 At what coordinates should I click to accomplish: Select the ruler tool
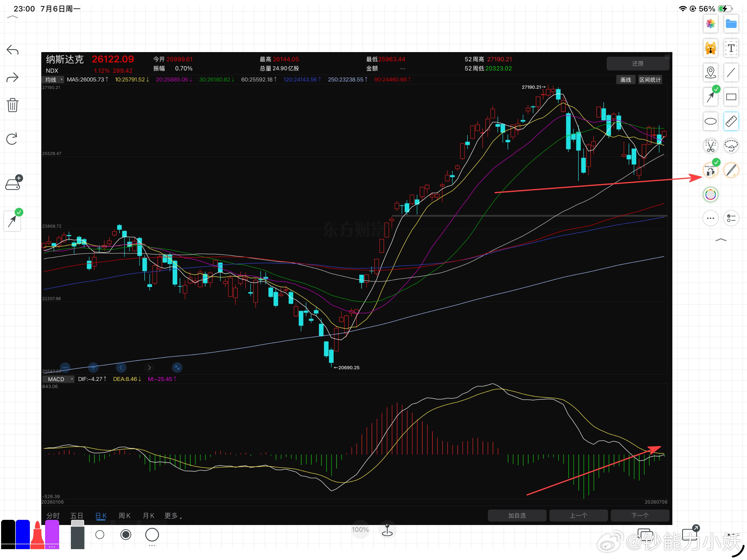tap(731, 121)
